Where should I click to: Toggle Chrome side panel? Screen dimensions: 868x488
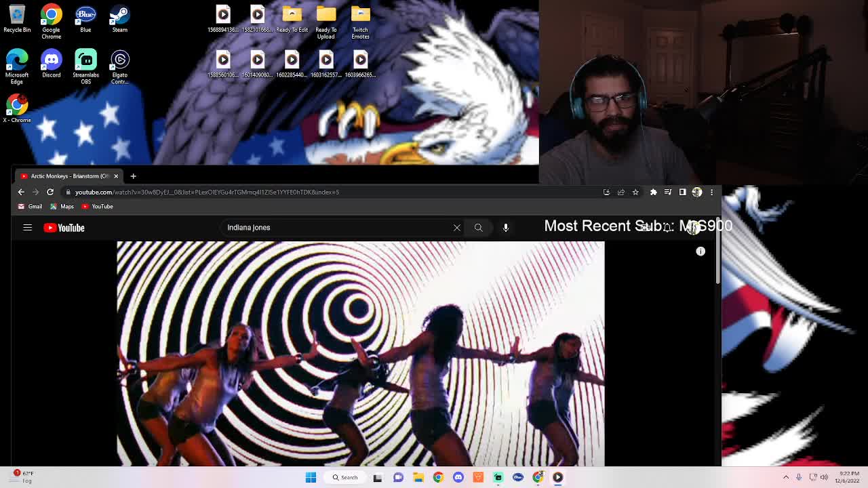pos(682,192)
